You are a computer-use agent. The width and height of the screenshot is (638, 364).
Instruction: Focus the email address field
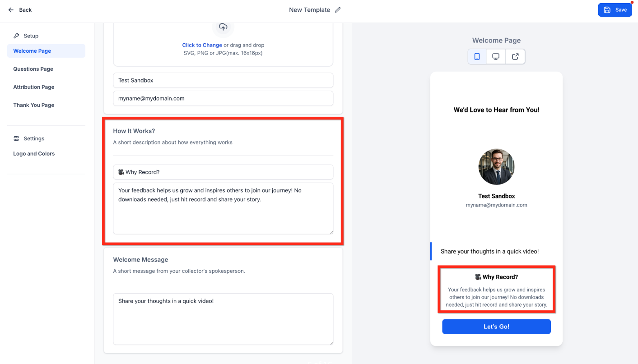(x=223, y=98)
